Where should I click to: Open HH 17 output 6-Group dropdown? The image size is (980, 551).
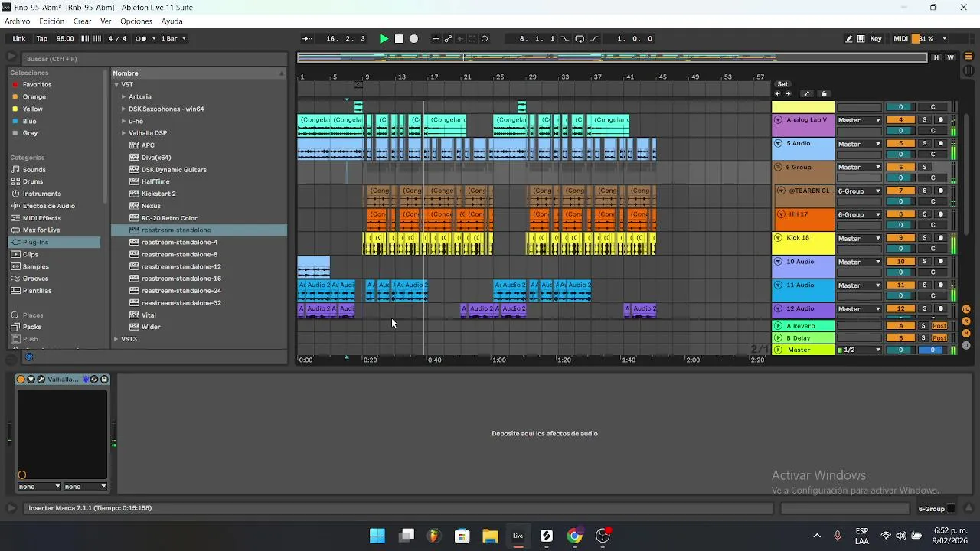click(x=859, y=215)
